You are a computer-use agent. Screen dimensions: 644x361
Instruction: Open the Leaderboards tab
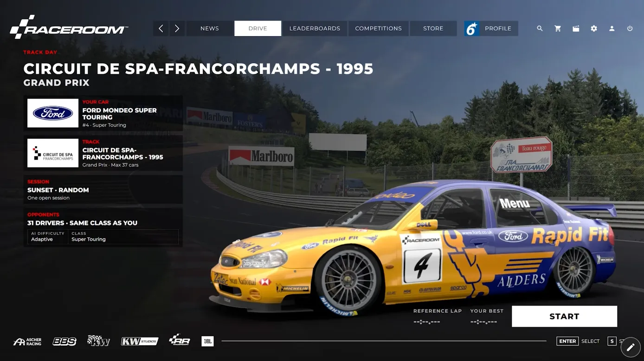coord(315,28)
